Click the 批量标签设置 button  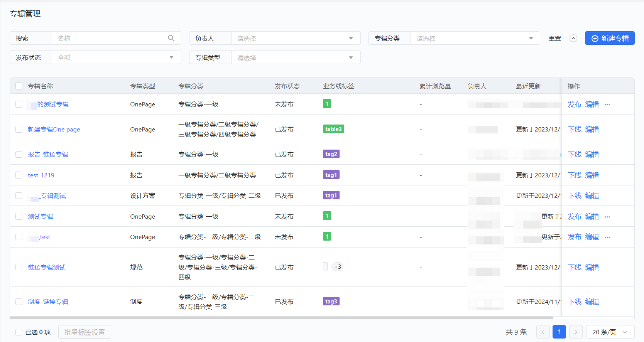click(85, 332)
